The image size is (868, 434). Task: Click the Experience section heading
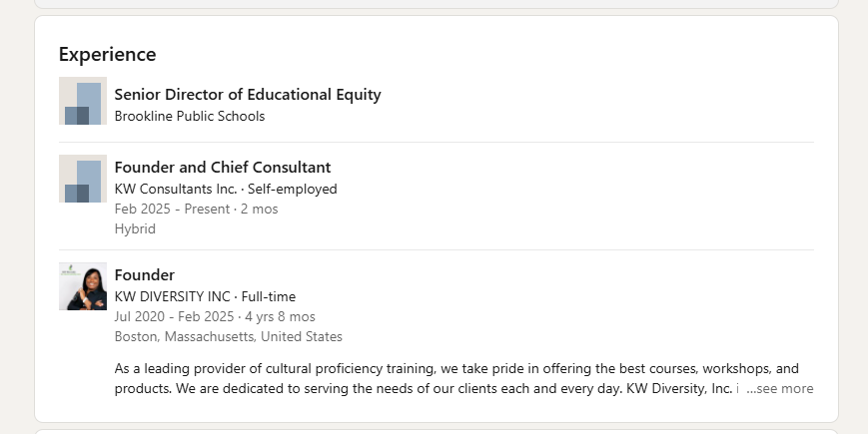[107, 54]
